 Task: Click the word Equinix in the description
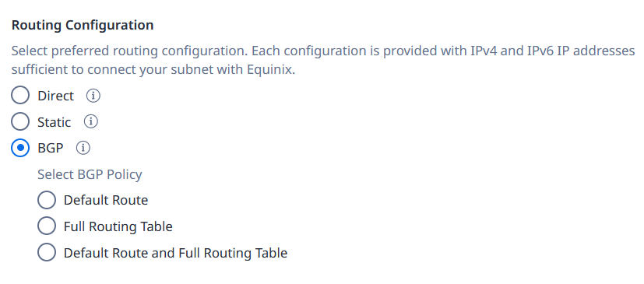pyautogui.click(x=270, y=70)
